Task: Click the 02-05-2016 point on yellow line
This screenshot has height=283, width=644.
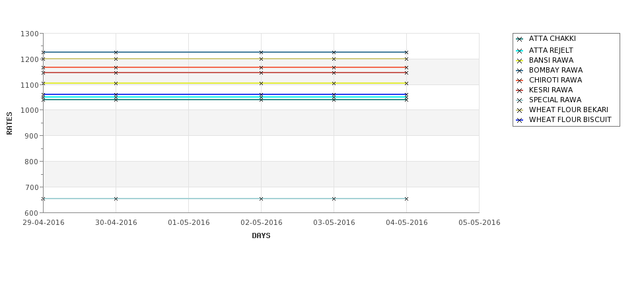Action: 261,84
